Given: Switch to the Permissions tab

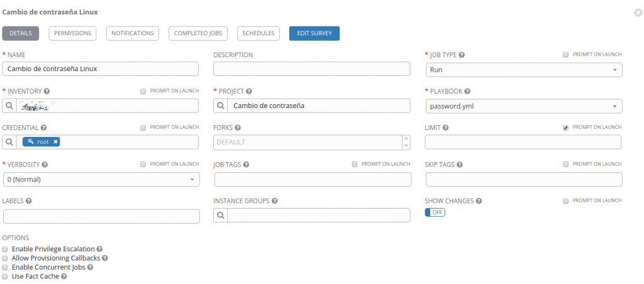Looking at the screenshot, I should point(73,33).
